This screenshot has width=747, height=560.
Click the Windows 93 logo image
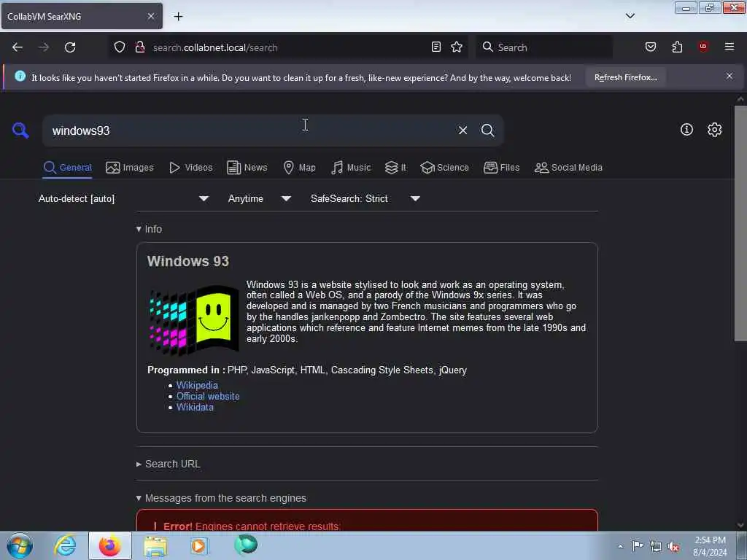click(194, 321)
